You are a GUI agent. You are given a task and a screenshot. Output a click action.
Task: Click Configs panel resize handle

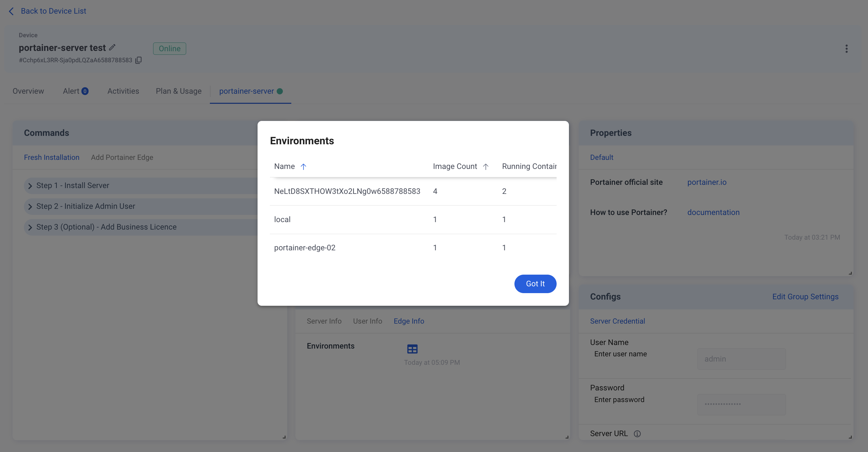(x=850, y=437)
